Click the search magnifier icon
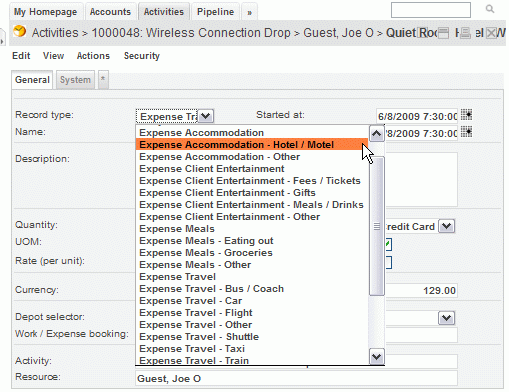This screenshot has width=509, height=392. pos(490,9)
